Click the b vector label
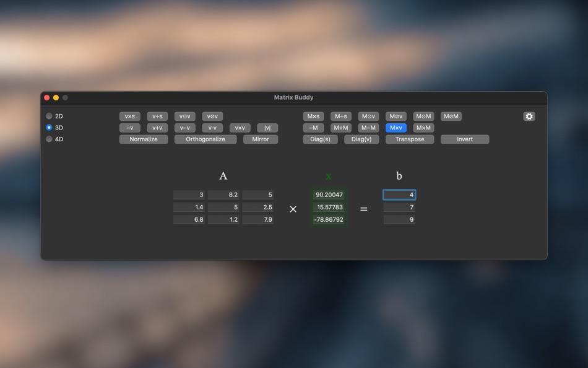Viewport: 588px width, 368px height. [399, 176]
